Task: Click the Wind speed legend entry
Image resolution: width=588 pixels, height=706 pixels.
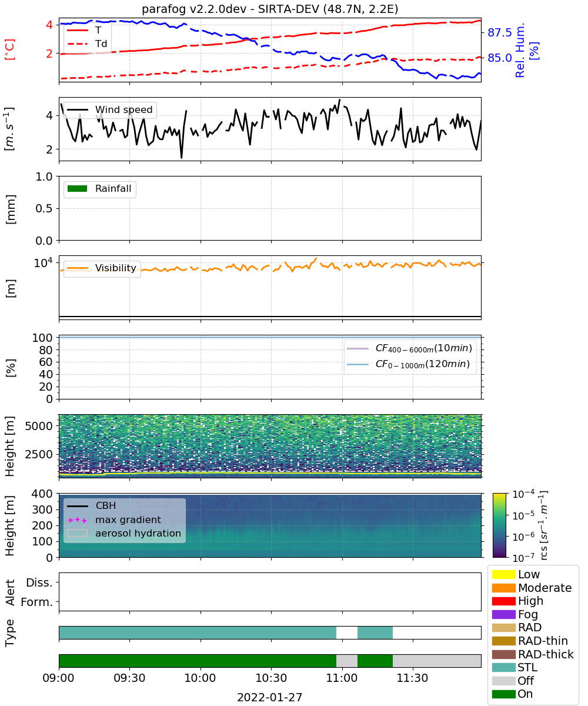Action: click(x=111, y=109)
